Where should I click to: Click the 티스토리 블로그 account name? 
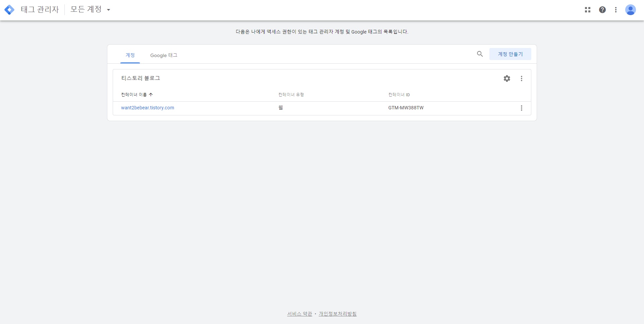point(141,78)
